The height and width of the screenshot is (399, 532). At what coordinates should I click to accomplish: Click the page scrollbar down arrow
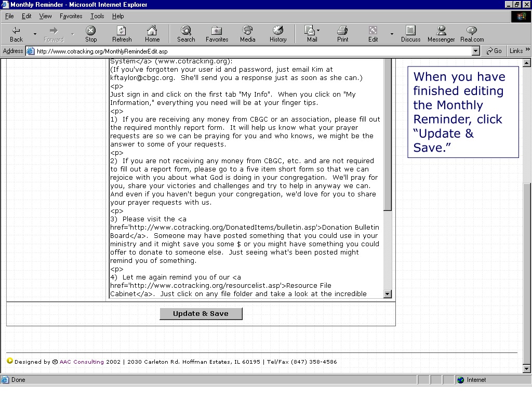pyautogui.click(x=527, y=368)
